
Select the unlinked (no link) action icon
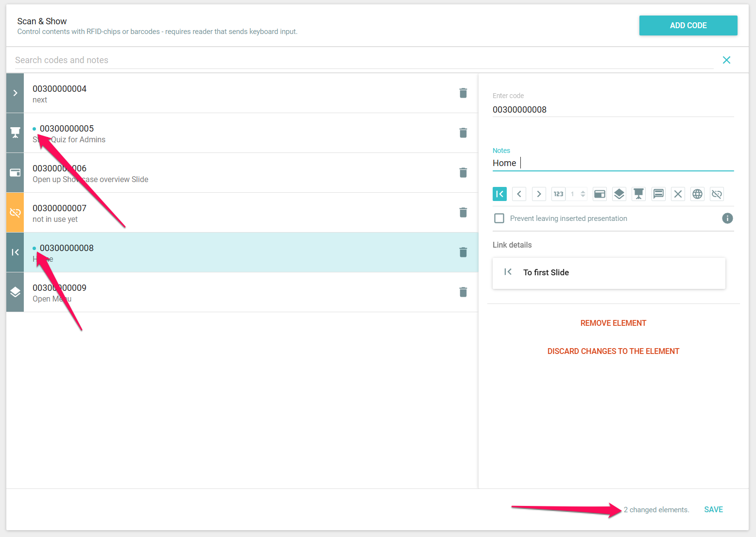tap(717, 194)
